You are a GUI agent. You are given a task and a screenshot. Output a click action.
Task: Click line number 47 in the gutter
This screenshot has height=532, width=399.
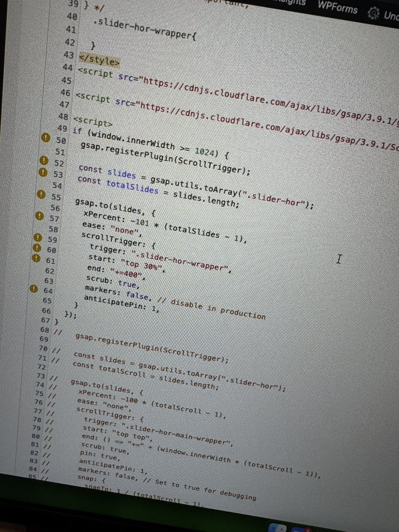click(64, 104)
